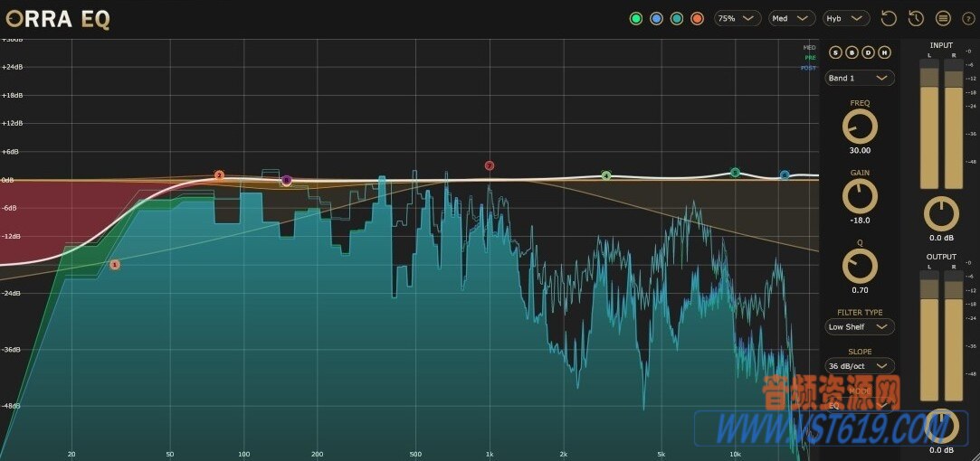This screenshot has width=980, height=461.
Task: Toggle the B band button
Action: pos(852,52)
